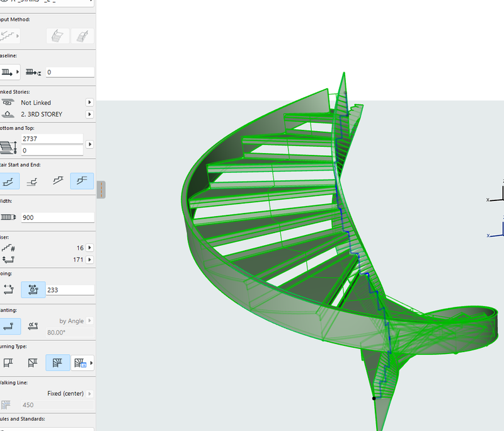504x431 pixels.
Task: Click the stair width icon
Action: coord(8,217)
